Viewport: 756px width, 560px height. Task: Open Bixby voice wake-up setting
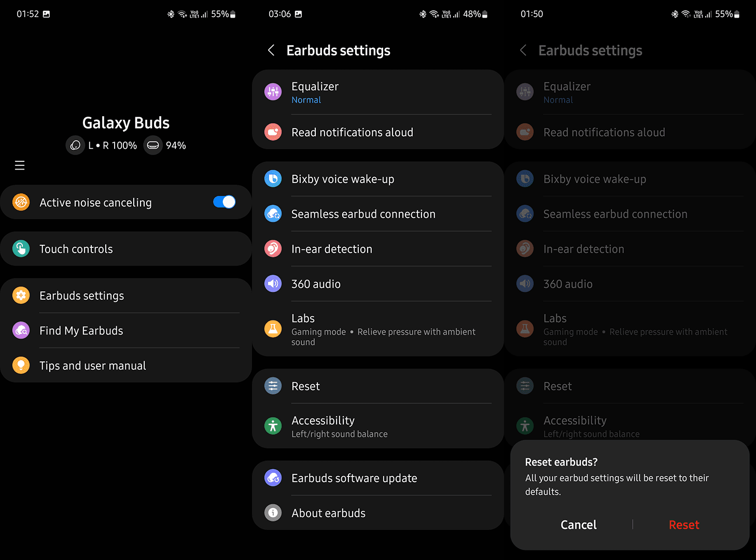[x=378, y=179]
